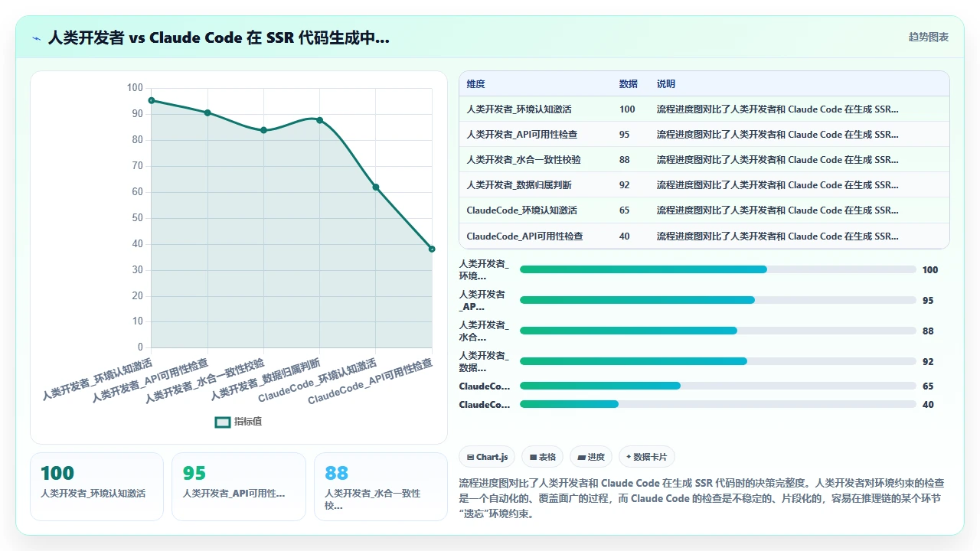The height and width of the screenshot is (551, 980).
Task: Open the stat card showing 100
Action: click(96, 487)
